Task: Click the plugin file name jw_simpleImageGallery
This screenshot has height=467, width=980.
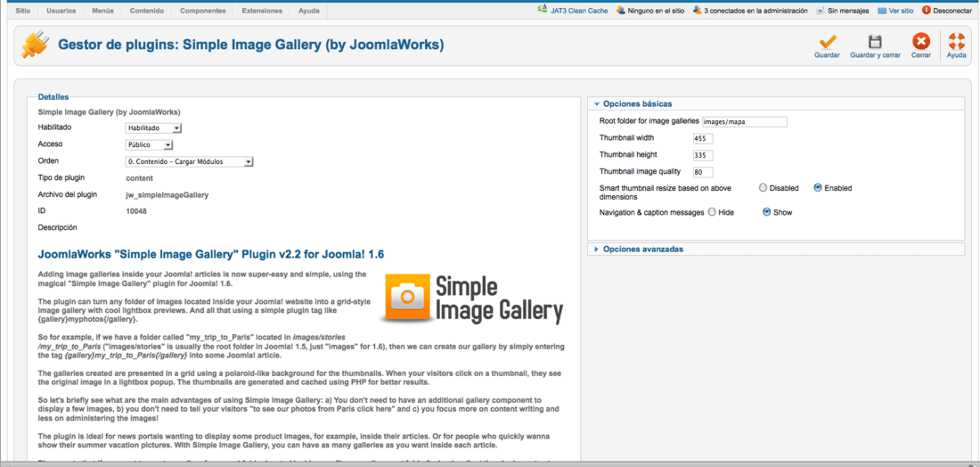Action: [167, 195]
